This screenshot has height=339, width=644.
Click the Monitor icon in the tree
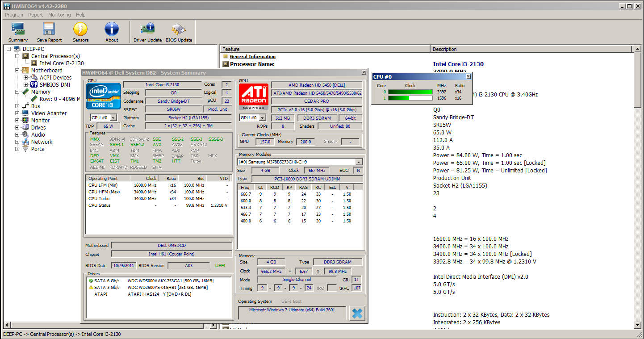click(25, 121)
